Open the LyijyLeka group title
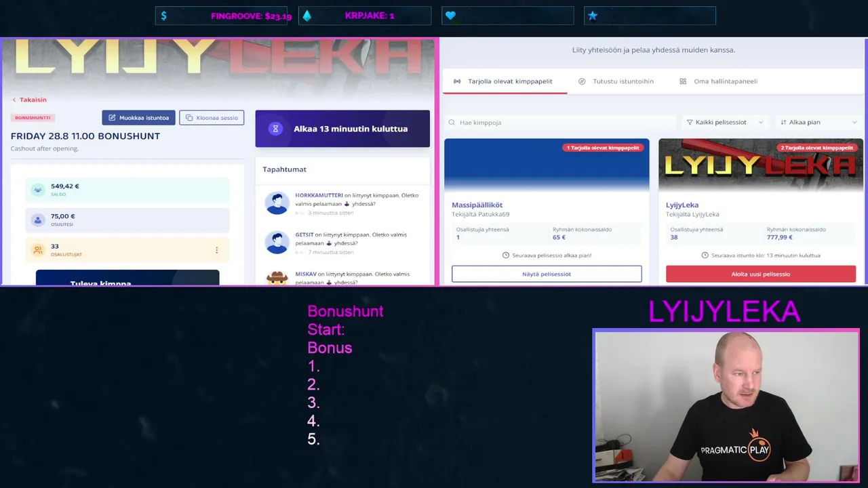Screen dimensions: 868x488 click(x=682, y=205)
